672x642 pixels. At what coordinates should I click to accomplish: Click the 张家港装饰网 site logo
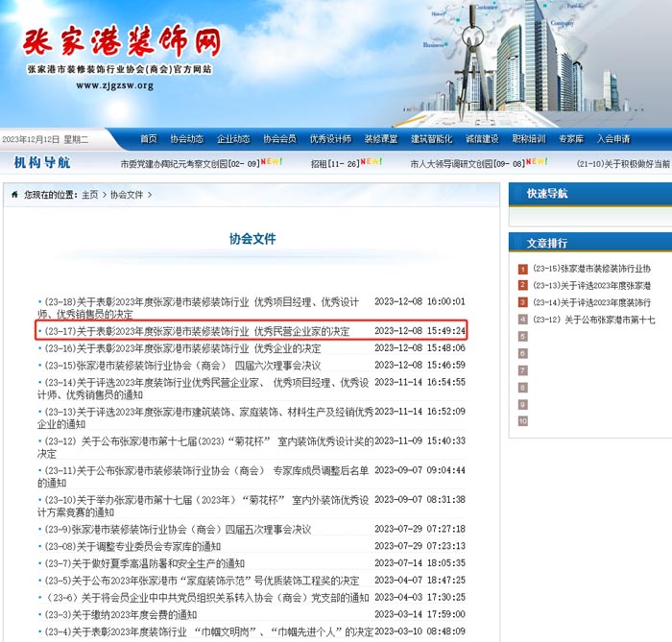(122, 43)
